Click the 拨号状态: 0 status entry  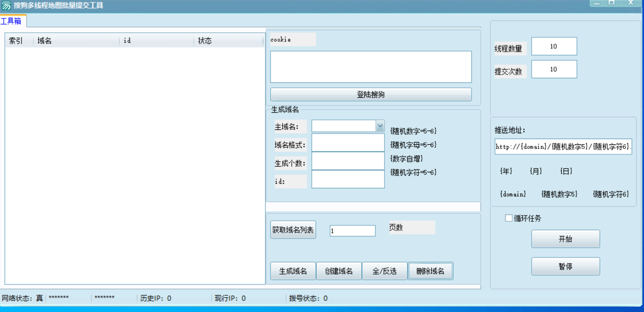click(308, 298)
